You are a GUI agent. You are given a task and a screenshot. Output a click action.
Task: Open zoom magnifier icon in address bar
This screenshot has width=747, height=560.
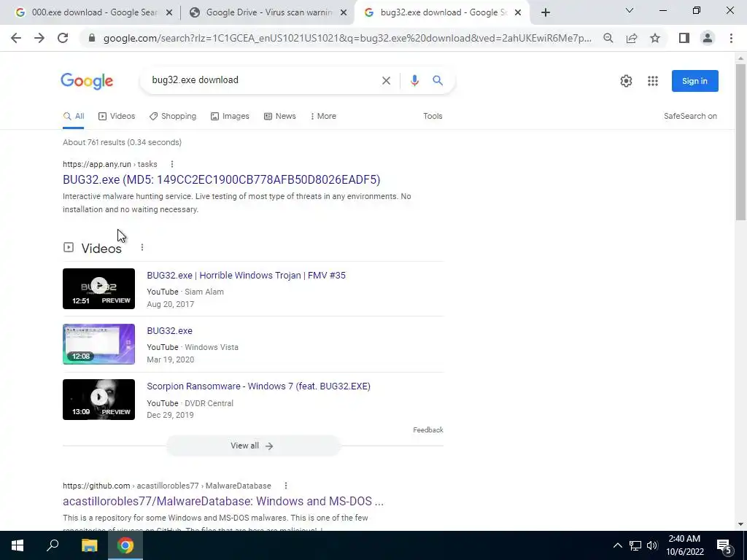608,38
